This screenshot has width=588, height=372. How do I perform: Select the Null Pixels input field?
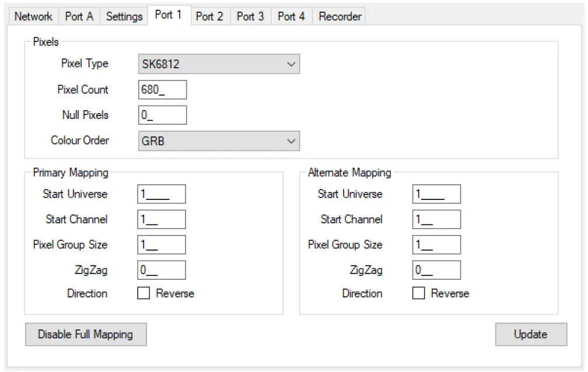[x=162, y=115]
